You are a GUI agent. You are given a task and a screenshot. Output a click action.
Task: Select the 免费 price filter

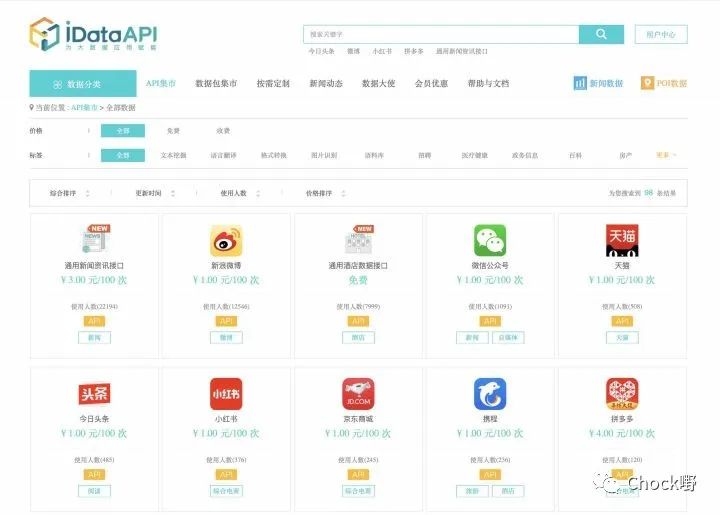point(173,131)
